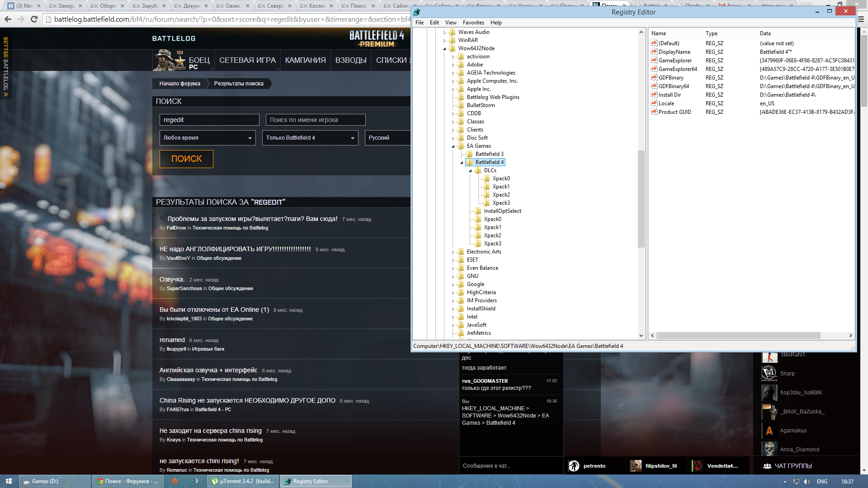Open the Favorites menu in Registry Editor
The height and width of the screenshot is (488, 868).
[x=473, y=23]
